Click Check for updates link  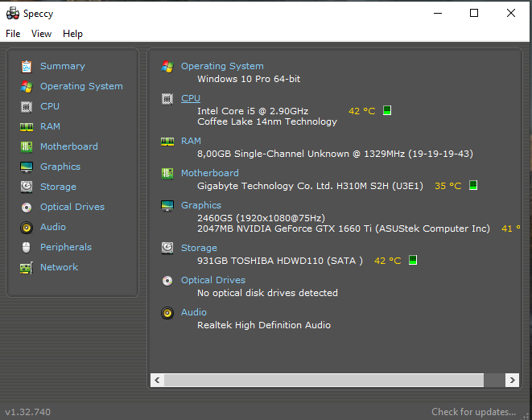click(473, 411)
